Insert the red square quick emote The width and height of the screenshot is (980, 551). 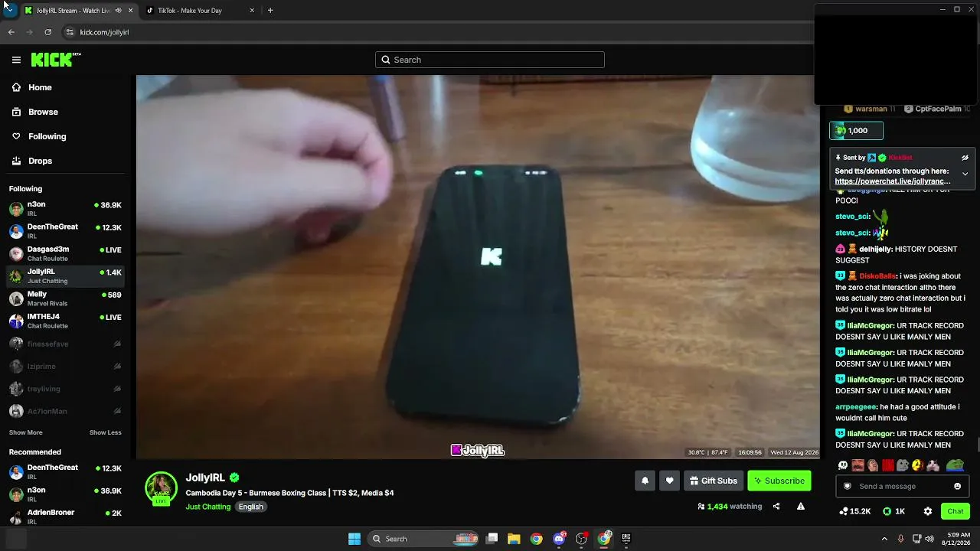[888, 465]
